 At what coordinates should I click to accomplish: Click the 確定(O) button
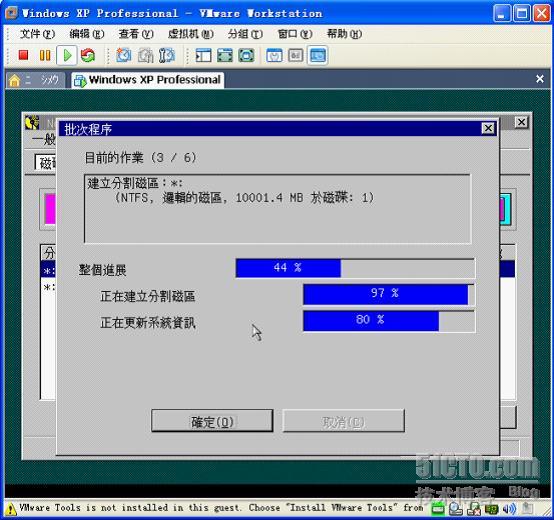(x=212, y=421)
